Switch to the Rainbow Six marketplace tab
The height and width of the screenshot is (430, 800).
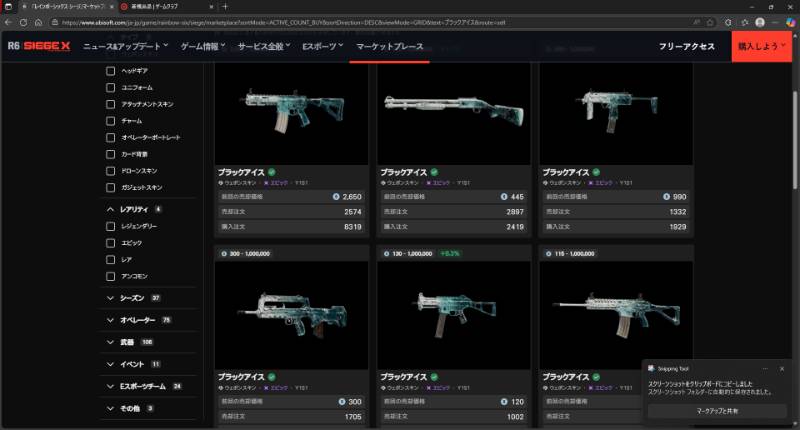[66, 7]
